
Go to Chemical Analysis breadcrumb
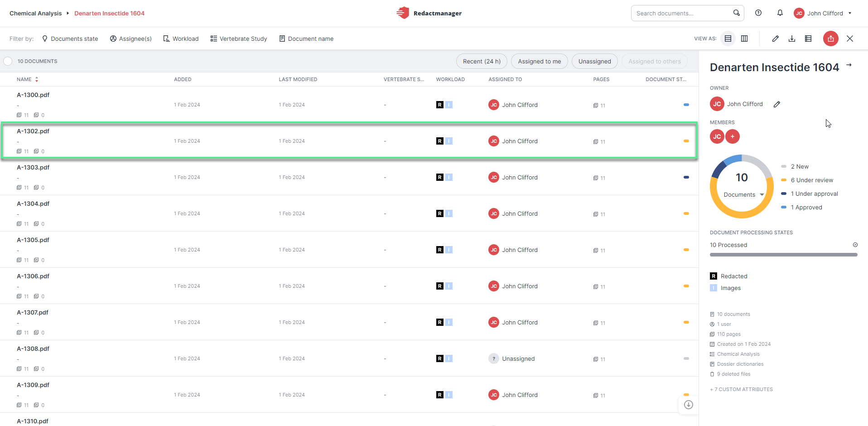coord(36,13)
